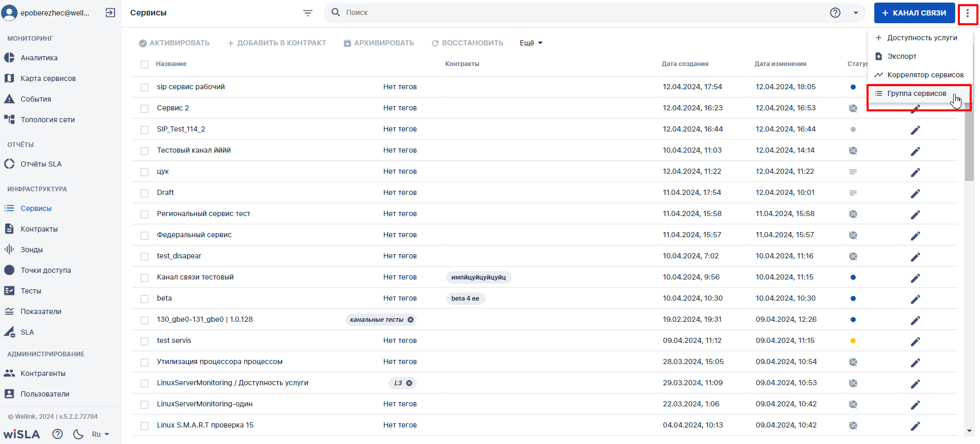Go to Карта сервисов
Viewport: 980px width, 444px height.
tap(48, 78)
